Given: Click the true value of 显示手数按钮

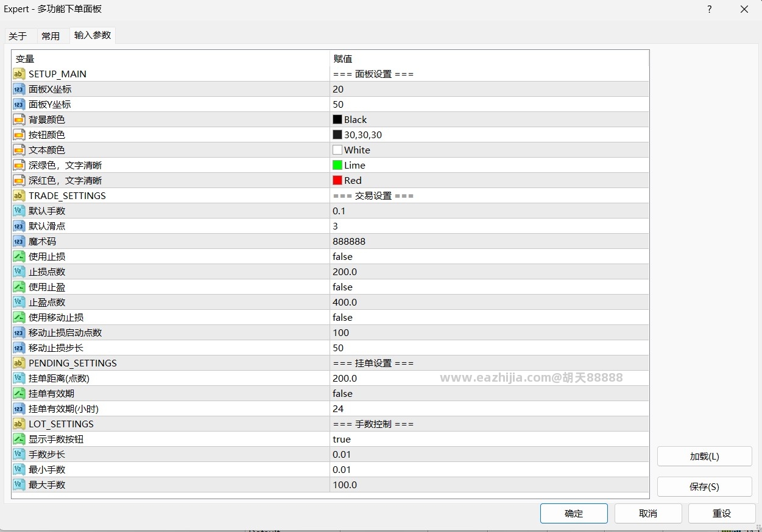Looking at the screenshot, I should tap(342, 439).
